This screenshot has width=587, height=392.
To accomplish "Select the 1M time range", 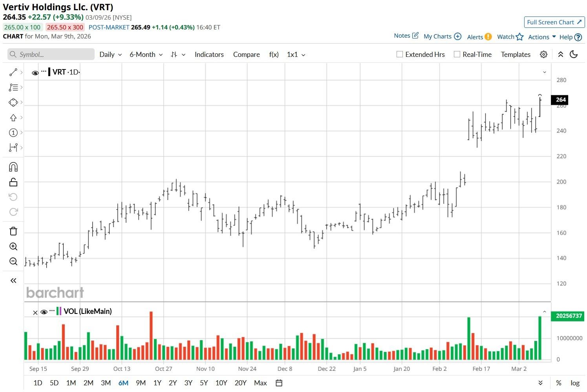I will point(71,383).
